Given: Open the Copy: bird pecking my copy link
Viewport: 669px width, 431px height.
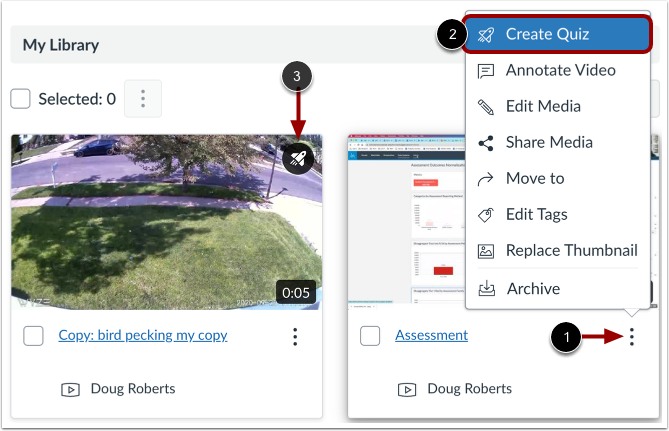Looking at the screenshot, I should click(x=143, y=335).
